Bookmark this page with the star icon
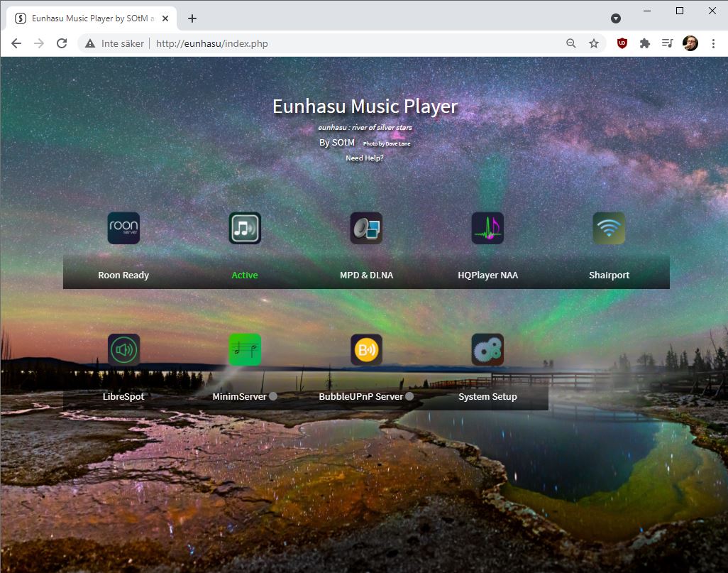The image size is (728, 573). click(x=594, y=44)
